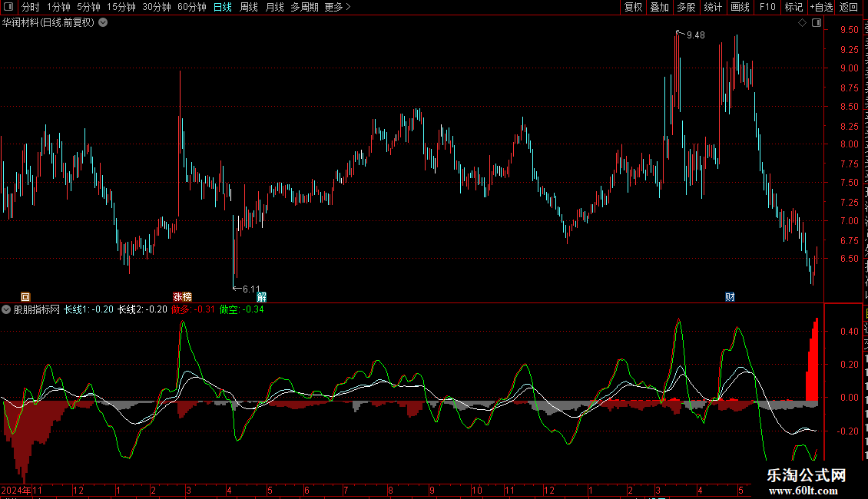Open the 多周期 multi-period view
This screenshot has width=868, height=499.
point(304,7)
